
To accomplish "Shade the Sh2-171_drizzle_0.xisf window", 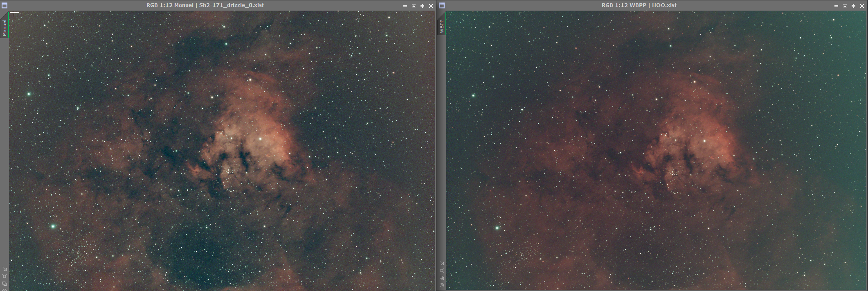I will (x=414, y=6).
